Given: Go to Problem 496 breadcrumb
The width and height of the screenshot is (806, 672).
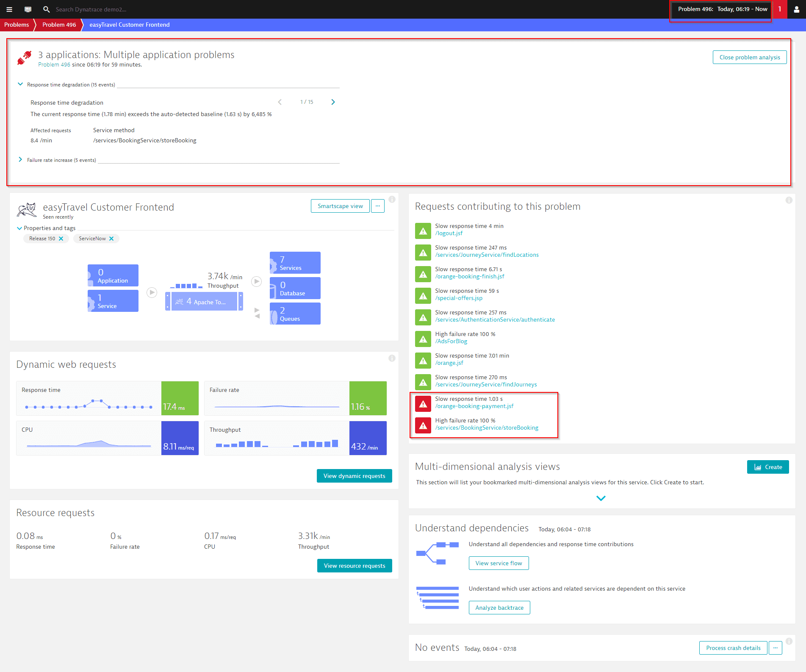Looking at the screenshot, I should point(59,25).
